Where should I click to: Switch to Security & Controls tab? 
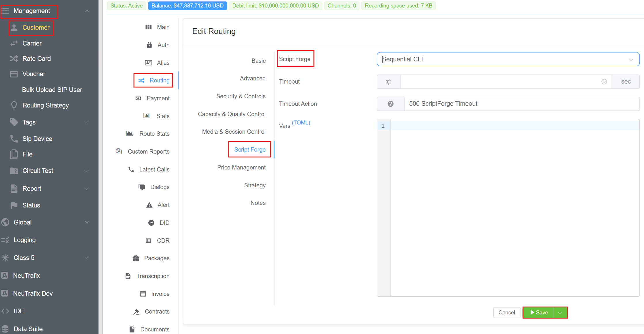click(240, 96)
